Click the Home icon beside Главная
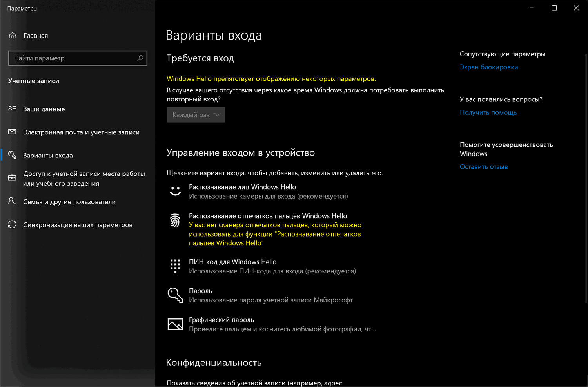The image size is (588, 387). tap(13, 36)
